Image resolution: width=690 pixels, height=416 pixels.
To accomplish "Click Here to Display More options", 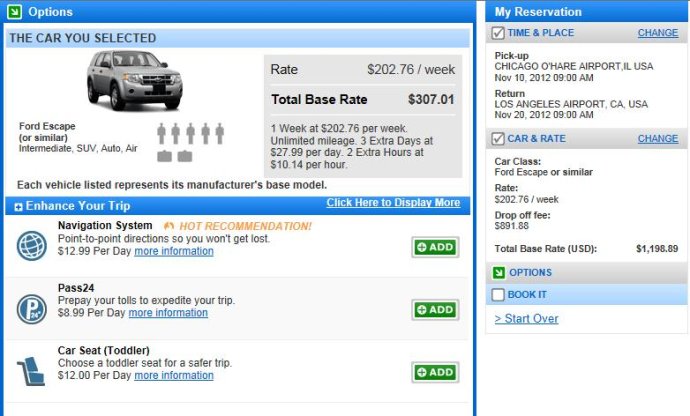I will click(x=393, y=202).
